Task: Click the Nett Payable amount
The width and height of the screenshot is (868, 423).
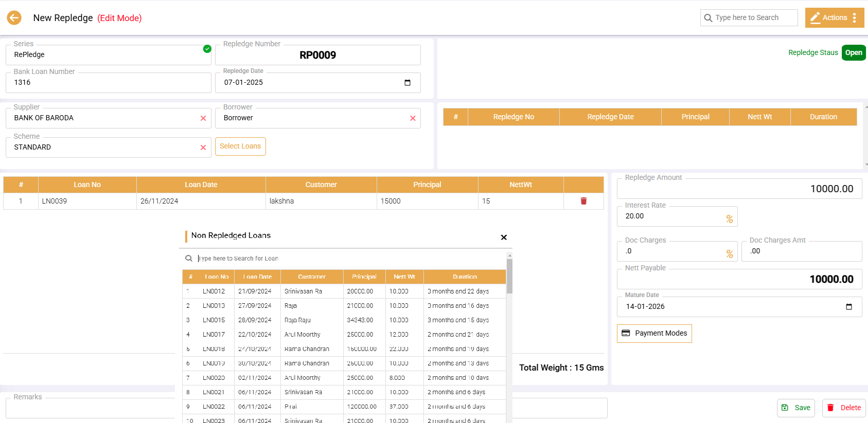Action: 739,279
